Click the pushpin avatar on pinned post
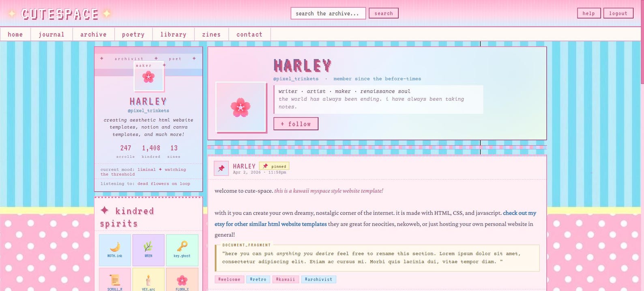 [221, 168]
